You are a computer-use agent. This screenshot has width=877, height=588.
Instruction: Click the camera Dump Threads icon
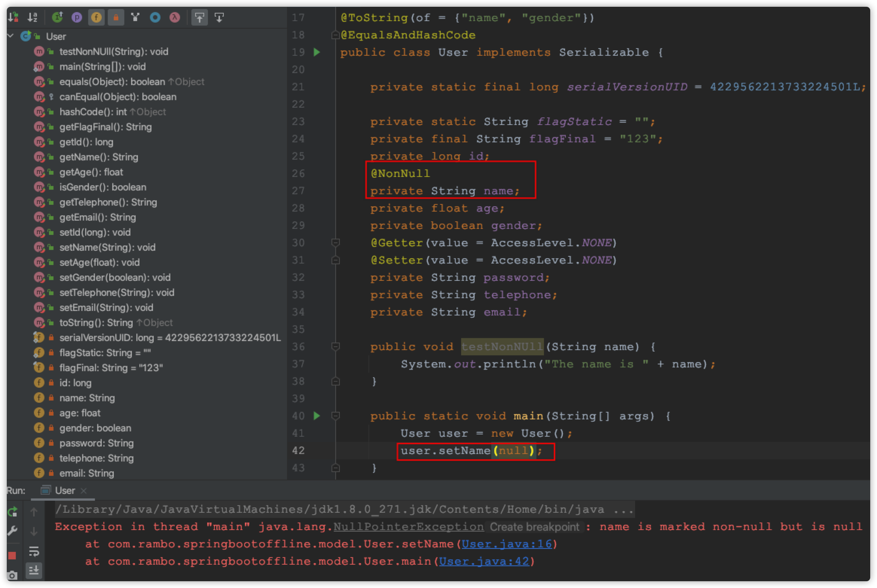coord(12,575)
